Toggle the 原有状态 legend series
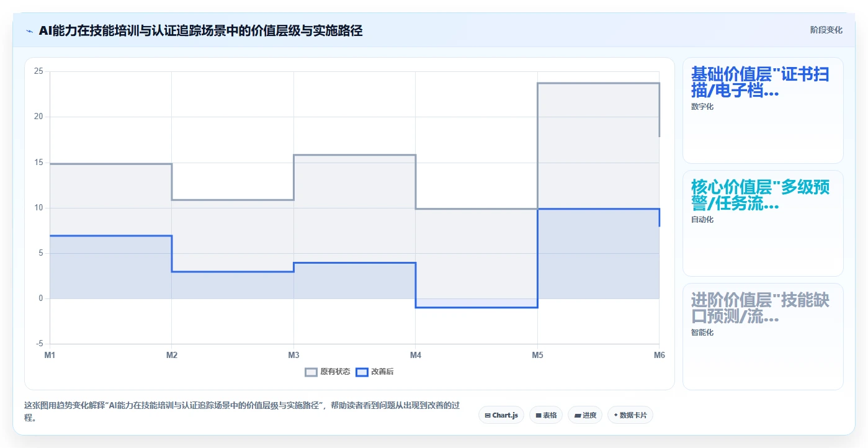The width and height of the screenshot is (868, 448). point(328,372)
